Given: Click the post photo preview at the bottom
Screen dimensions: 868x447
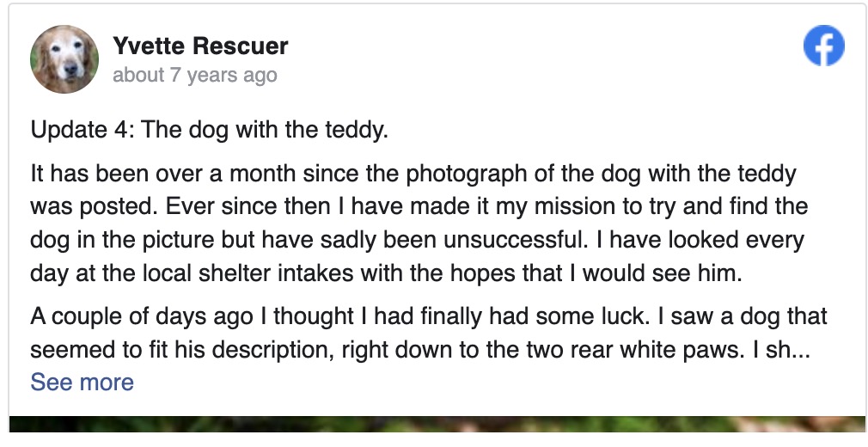Looking at the screenshot, I should (x=437, y=424).
